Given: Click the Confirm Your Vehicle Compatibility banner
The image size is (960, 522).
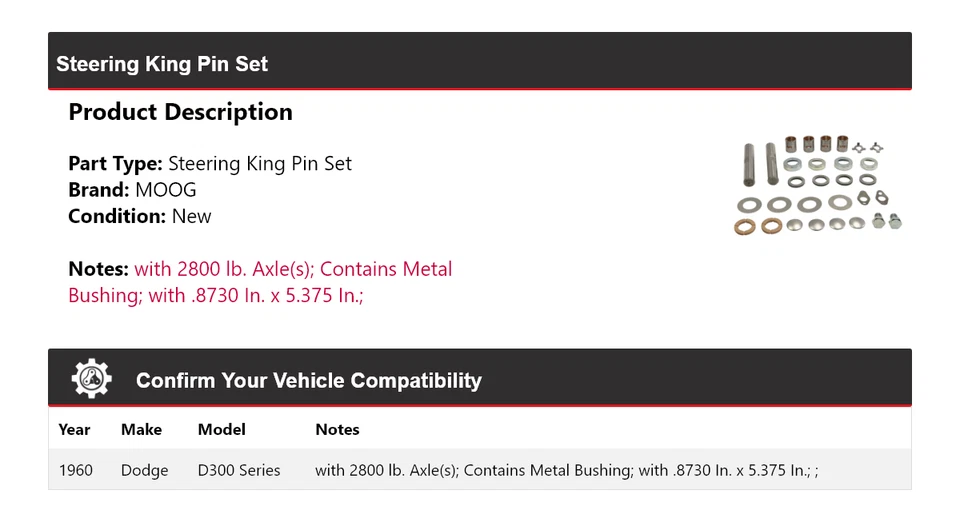Looking at the screenshot, I should point(308,381).
